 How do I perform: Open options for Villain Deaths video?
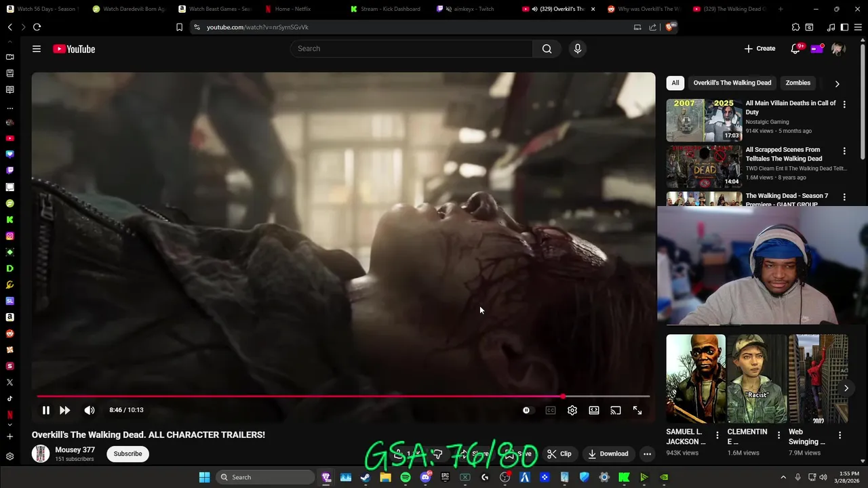(x=844, y=104)
